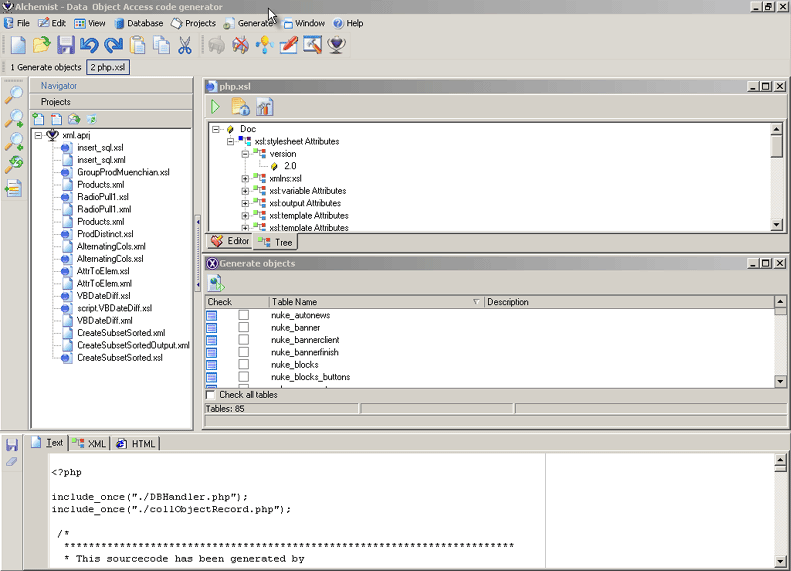This screenshot has width=791, height=571.
Task: Open the File menu
Action: pyautogui.click(x=17, y=23)
